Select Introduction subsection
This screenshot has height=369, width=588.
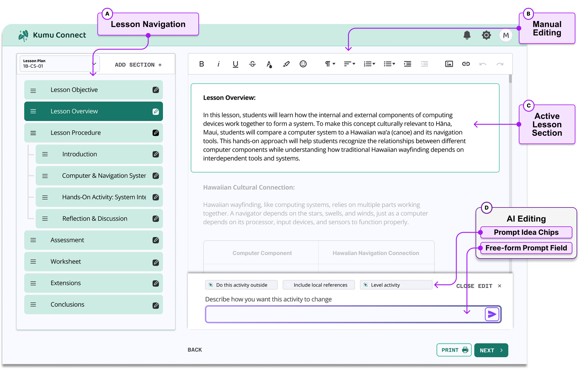(99, 154)
